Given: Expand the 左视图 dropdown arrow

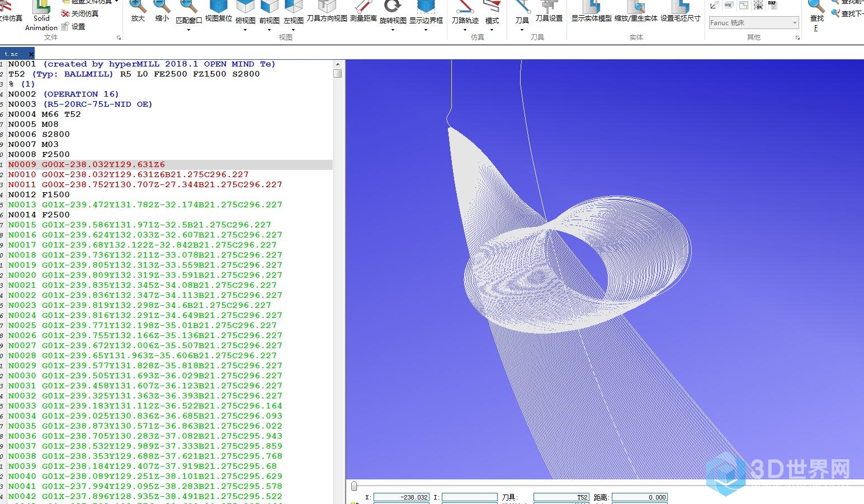Looking at the screenshot, I should pyautogui.click(x=293, y=30).
